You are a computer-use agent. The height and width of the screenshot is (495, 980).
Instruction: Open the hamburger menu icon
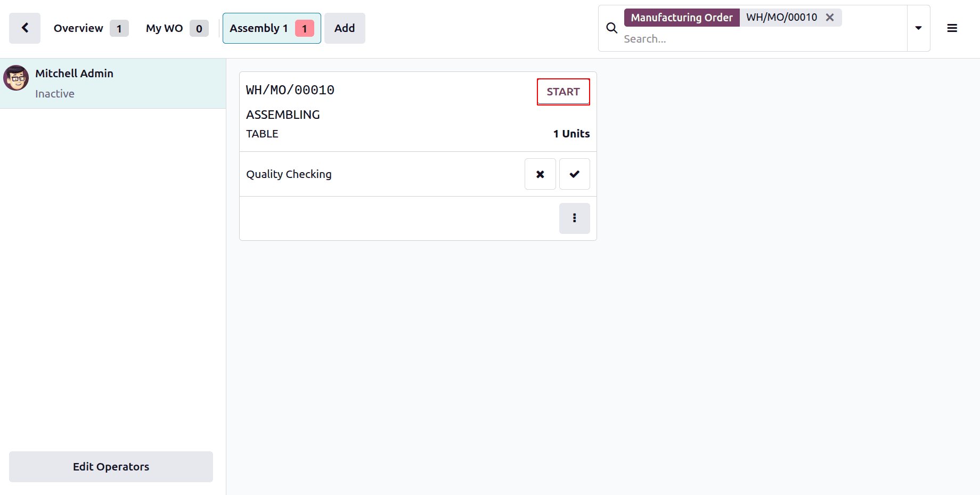[x=952, y=28]
